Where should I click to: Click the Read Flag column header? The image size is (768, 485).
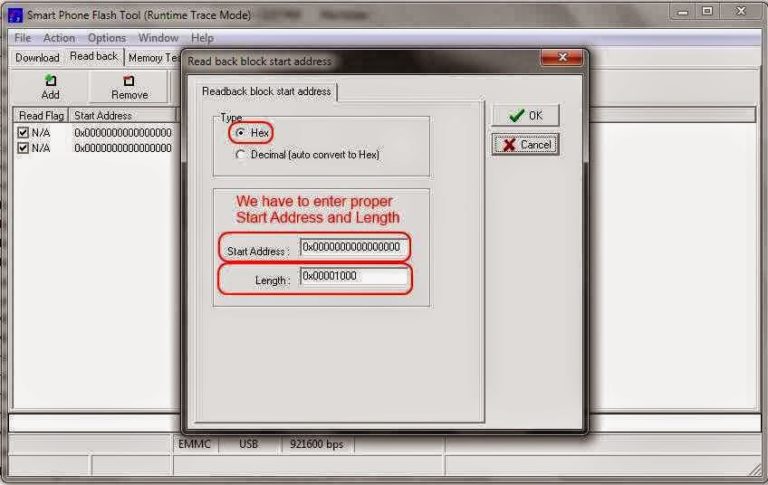[41, 116]
